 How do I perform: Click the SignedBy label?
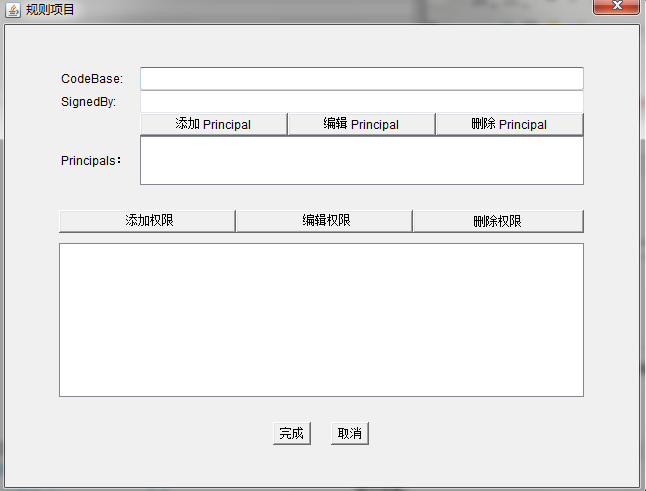tap(88, 102)
